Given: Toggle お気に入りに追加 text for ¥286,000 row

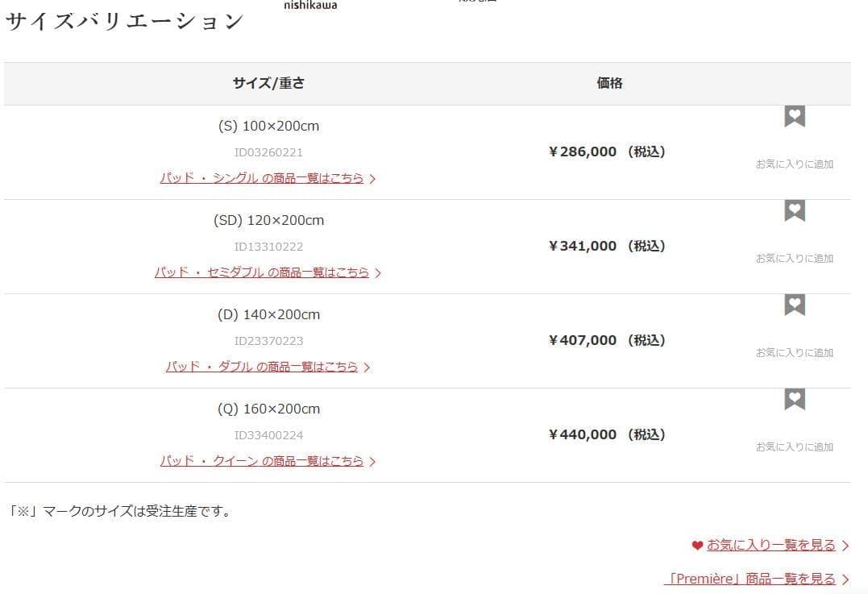Looking at the screenshot, I should tap(794, 164).
